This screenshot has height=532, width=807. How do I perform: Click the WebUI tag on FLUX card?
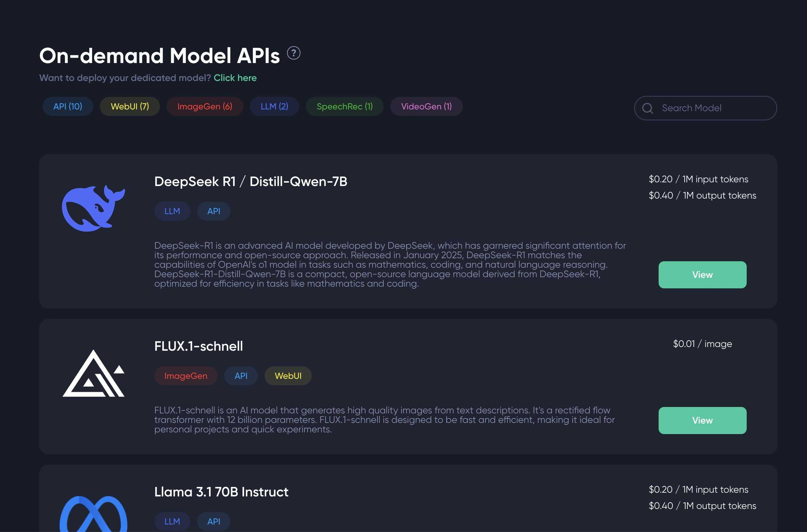pyautogui.click(x=288, y=376)
